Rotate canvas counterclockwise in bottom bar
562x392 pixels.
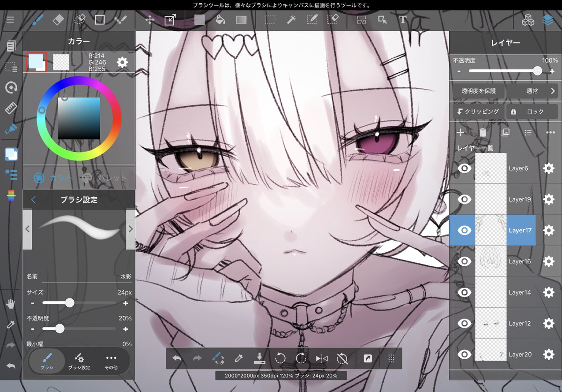(280, 358)
